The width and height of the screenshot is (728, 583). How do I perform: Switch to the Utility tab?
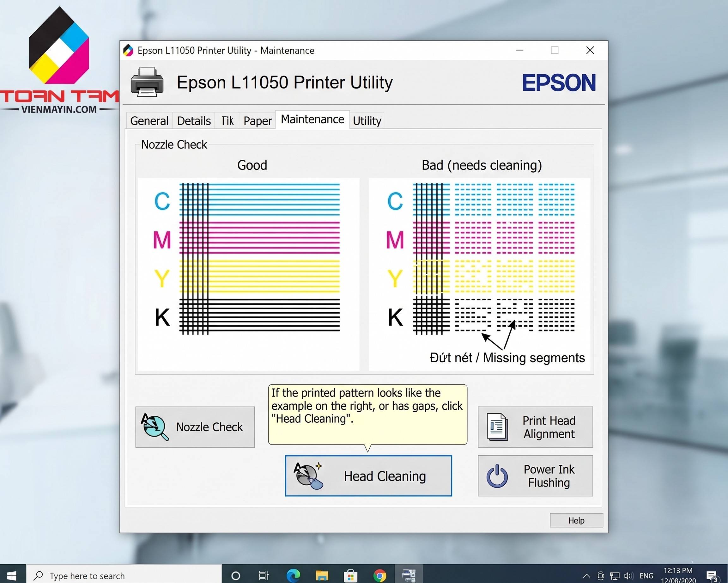(x=367, y=120)
